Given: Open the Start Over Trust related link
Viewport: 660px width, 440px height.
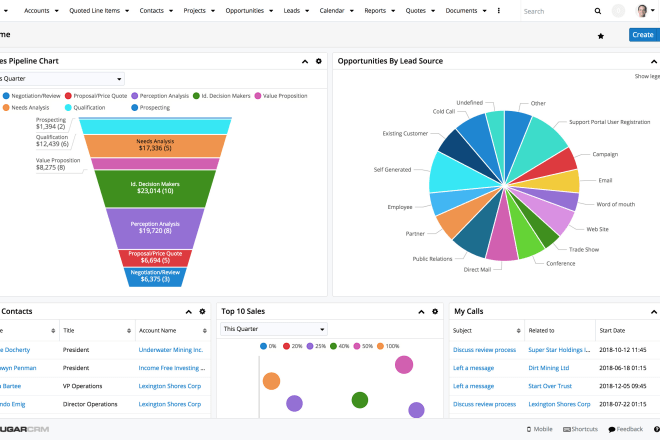Looking at the screenshot, I should tap(550, 386).
